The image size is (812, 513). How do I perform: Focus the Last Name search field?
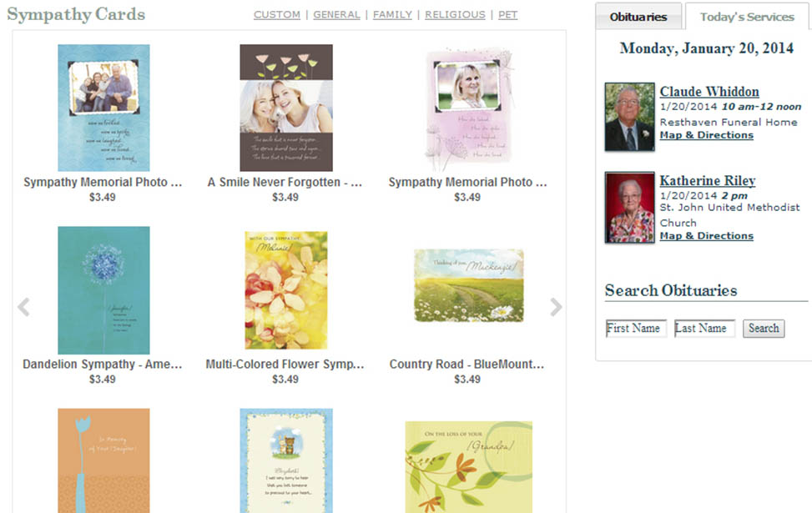click(x=704, y=328)
